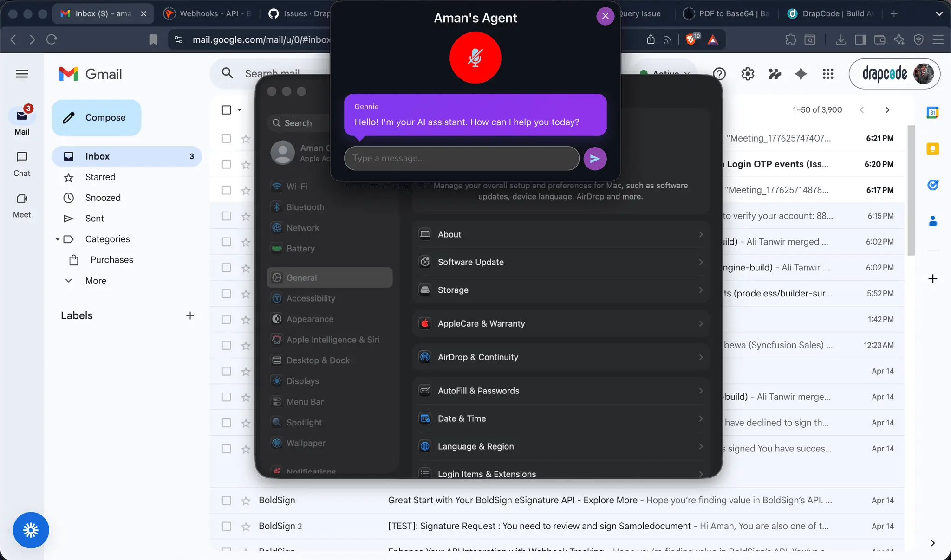The width and height of the screenshot is (951, 560).
Task: Open AutoFill & Passwords settings
Action: 560,391
